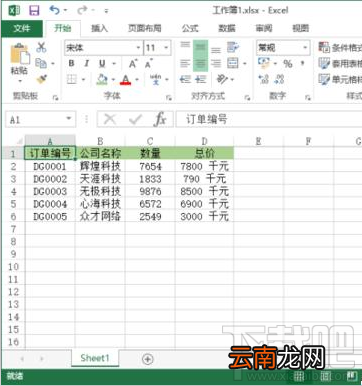362x386 pixels.
Task: Switch to Review tab
Action: [x=264, y=29]
